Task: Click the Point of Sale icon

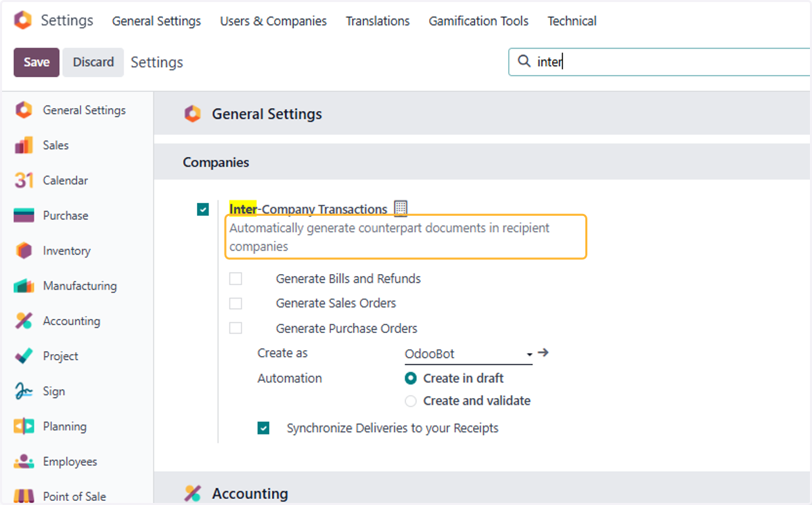Action: tap(24, 497)
